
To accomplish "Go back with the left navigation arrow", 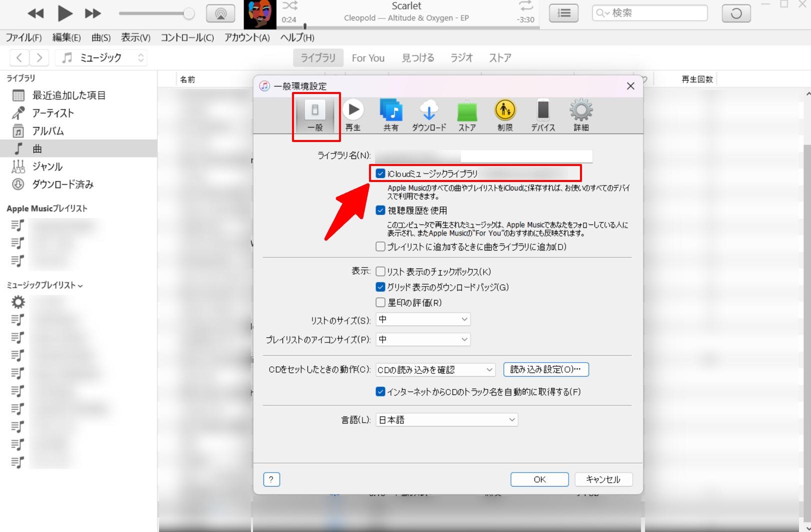I will 19,58.
